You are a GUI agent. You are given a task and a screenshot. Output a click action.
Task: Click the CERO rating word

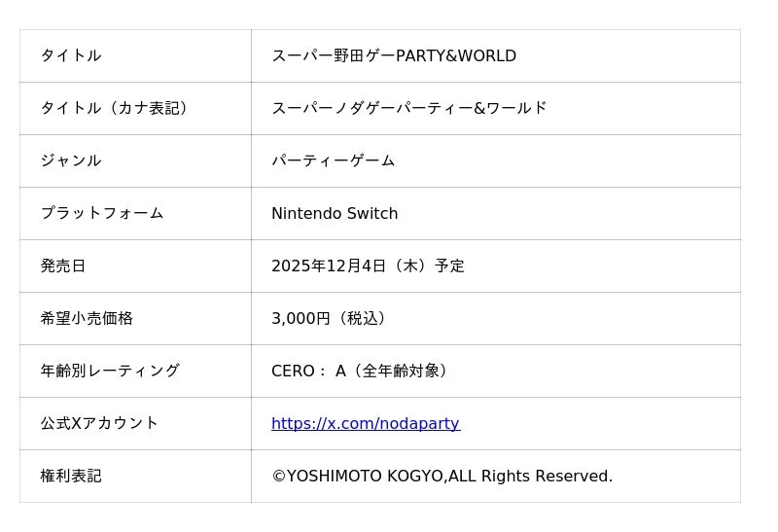coord(294,372)
